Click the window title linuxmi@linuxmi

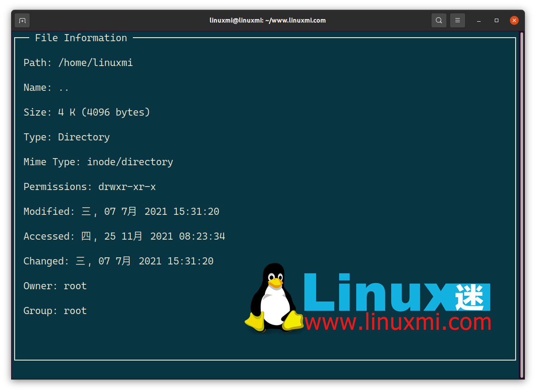tap(268, 20)
